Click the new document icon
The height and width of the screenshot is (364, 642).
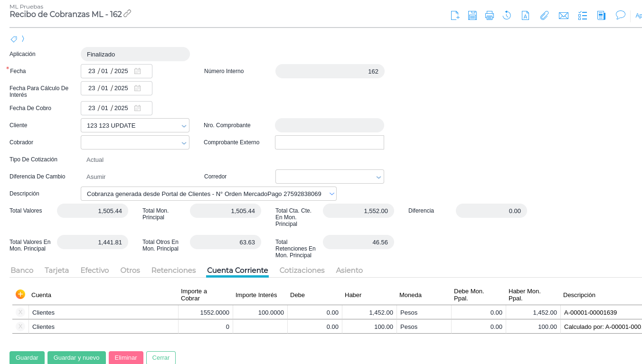pos(455,15)
